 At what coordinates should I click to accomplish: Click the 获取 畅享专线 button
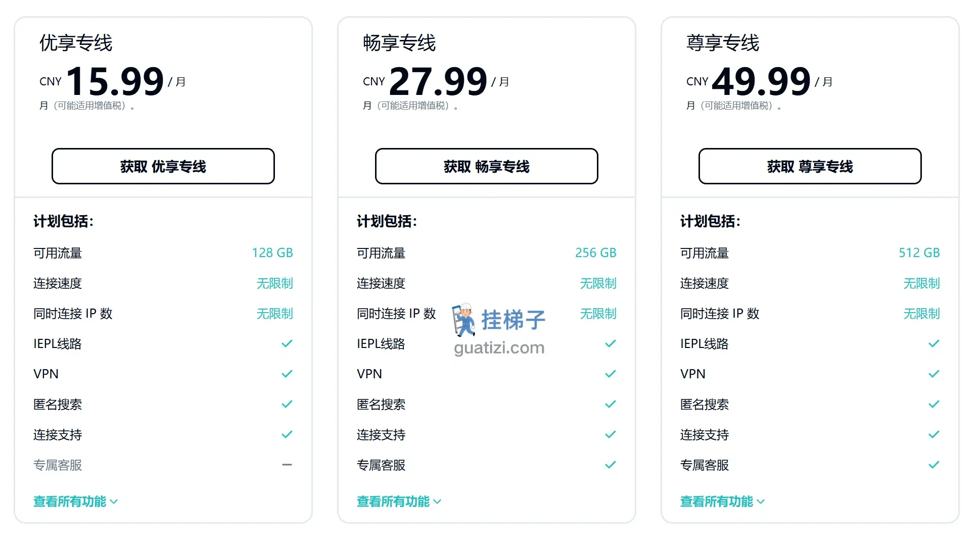(486, 166)
